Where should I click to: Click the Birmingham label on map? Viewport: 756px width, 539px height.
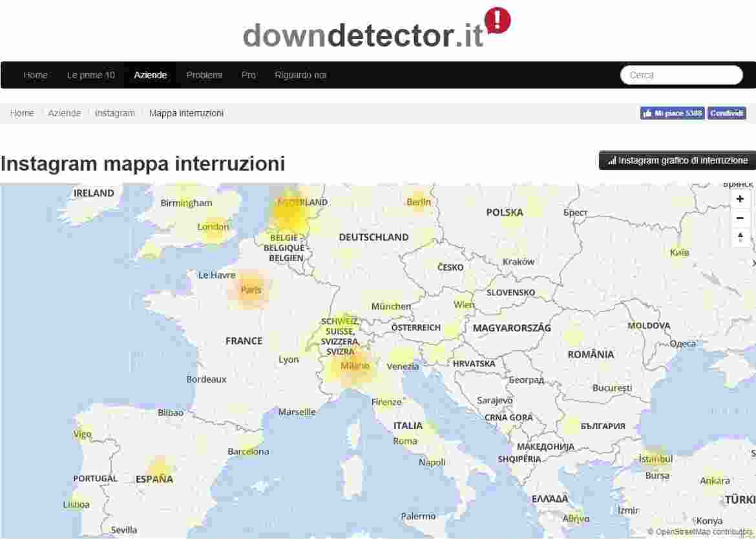(x=186, y=204)
